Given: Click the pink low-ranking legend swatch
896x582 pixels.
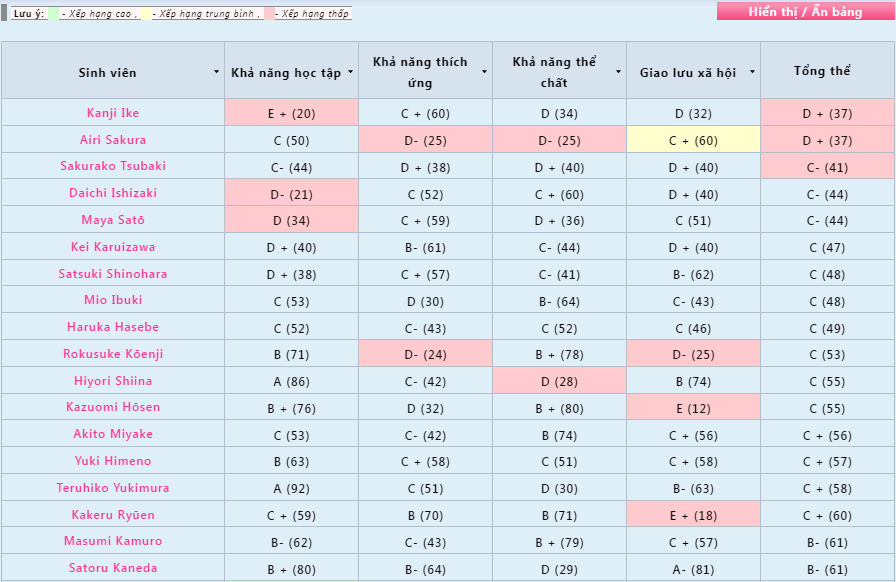Looking at the screenshot, I should point(269,14).
